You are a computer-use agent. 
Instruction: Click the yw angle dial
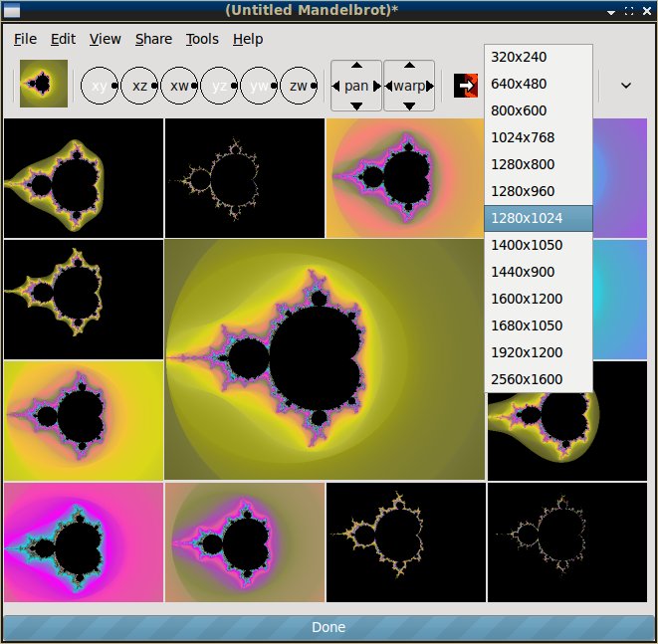pos(259,86)
